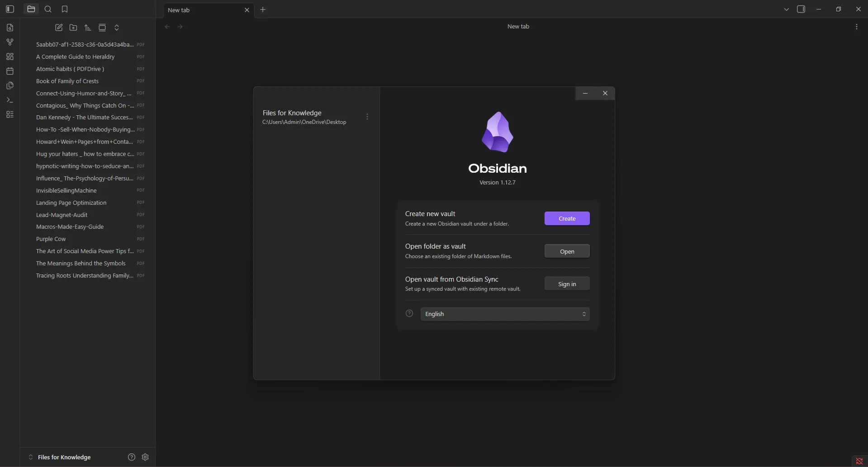This screenshot has height=467, width=868.
Task: Toggle the left sidebar collapse icon
Action: click(10, 9)
